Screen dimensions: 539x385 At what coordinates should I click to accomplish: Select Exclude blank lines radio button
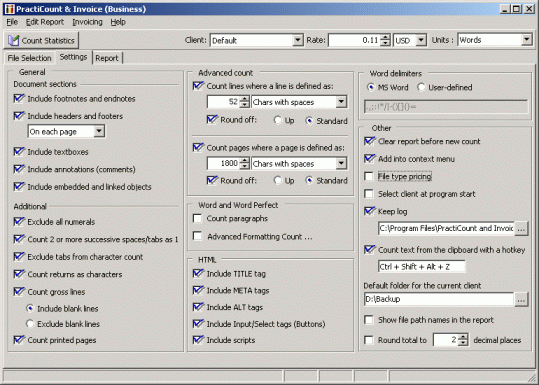click(30, 324)
